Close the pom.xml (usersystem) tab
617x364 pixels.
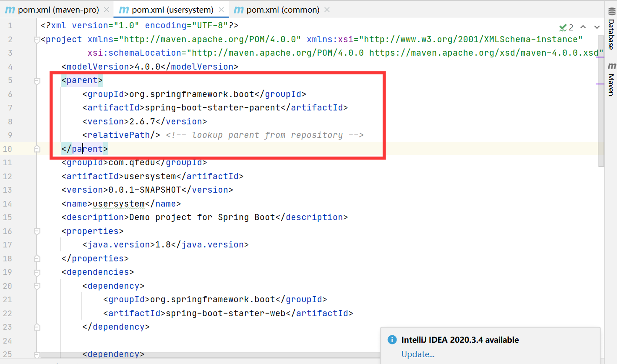coord(221,10)
